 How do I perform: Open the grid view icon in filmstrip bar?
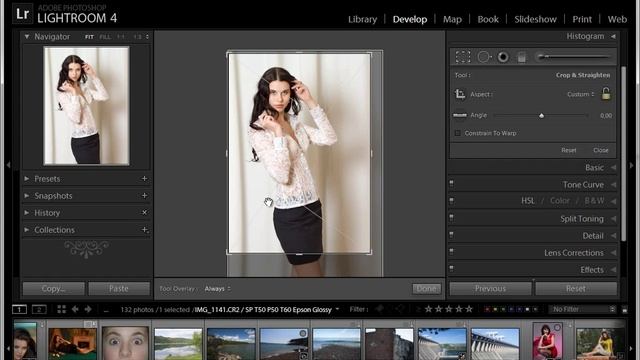pos(62,309)
